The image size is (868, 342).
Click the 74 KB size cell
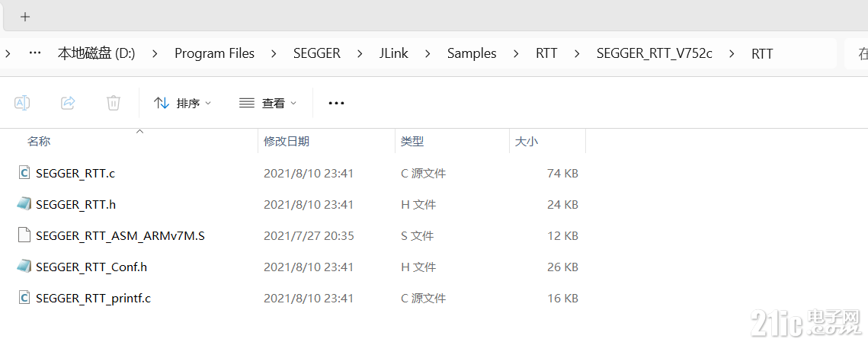[x=562, y=173]
